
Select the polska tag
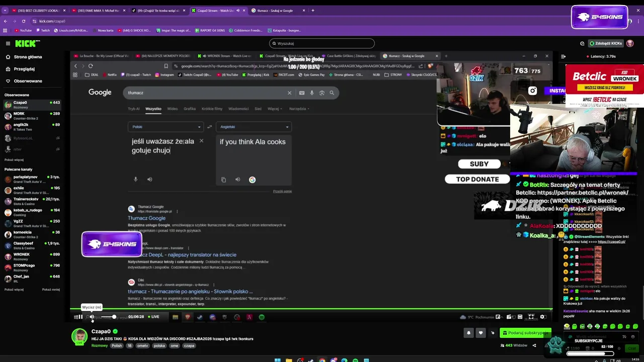(x=159, y=345)
